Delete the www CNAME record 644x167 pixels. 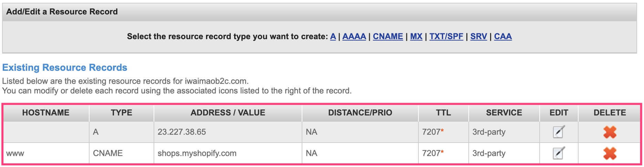tap(610, 153)
